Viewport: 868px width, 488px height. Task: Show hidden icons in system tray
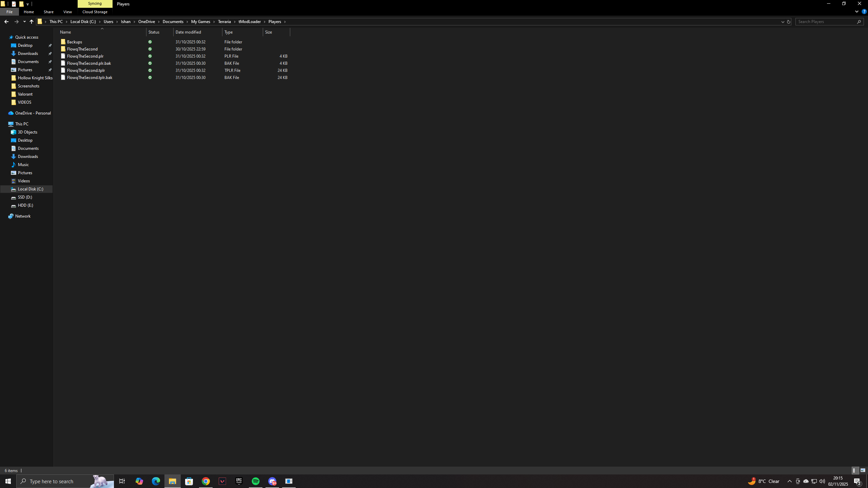pyautogui.click(x=789, y=481)
